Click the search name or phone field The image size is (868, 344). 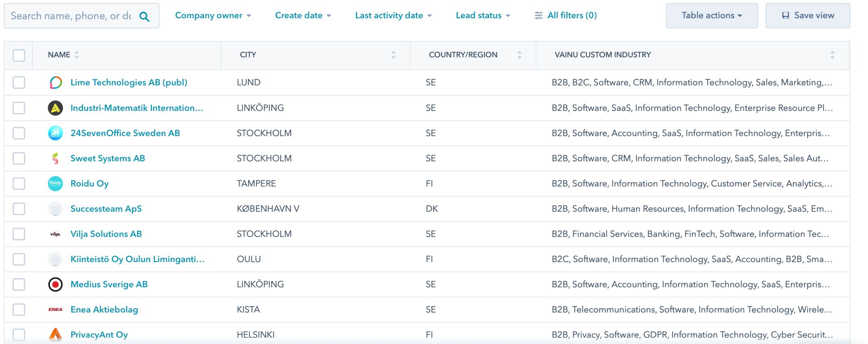tap(71, 16)
